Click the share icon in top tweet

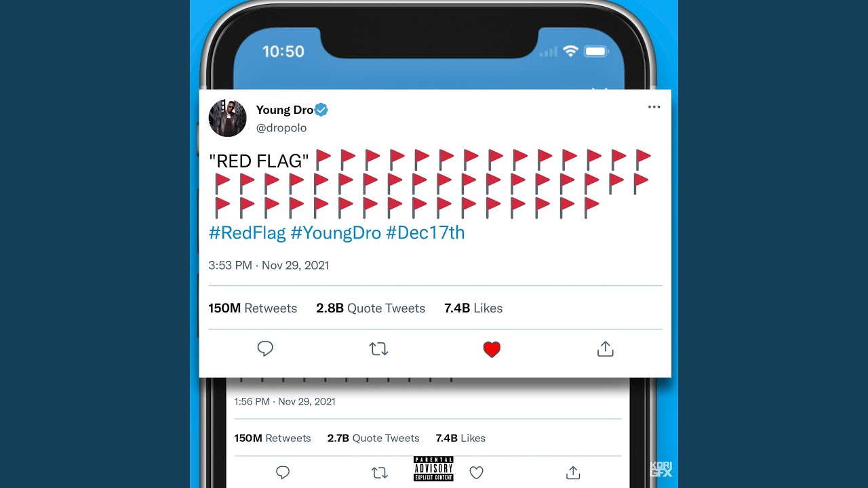605,348
